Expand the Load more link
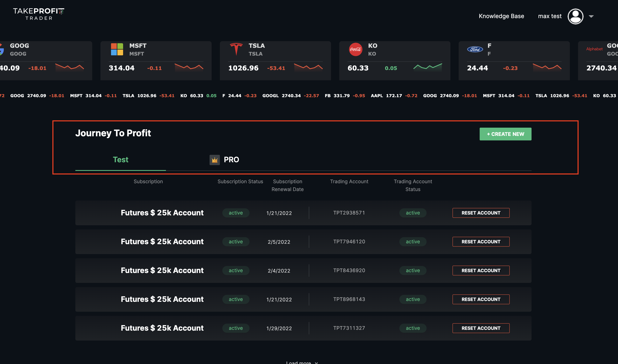The width and height of the screenshot is (618, 364). click(x=302, y=363)
